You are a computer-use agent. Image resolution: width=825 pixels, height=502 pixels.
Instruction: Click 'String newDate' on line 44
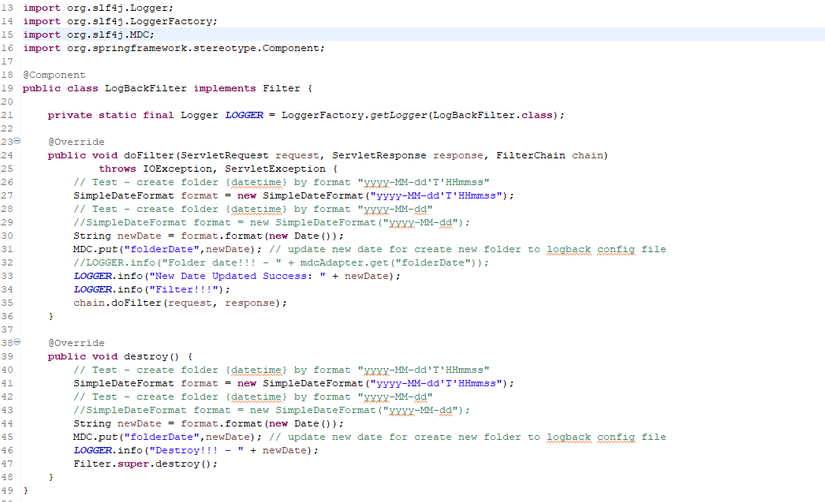point(117,424)
